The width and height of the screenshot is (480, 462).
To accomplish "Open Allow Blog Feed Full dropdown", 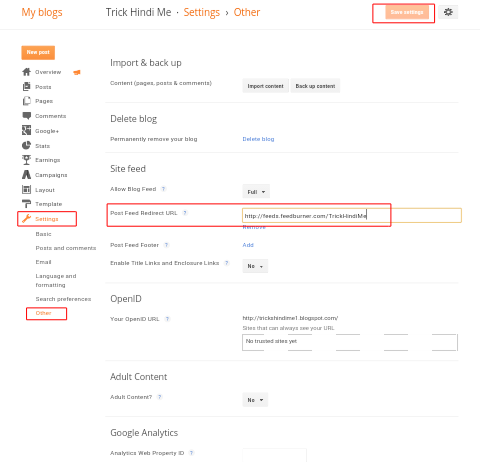I will point(256,192).
